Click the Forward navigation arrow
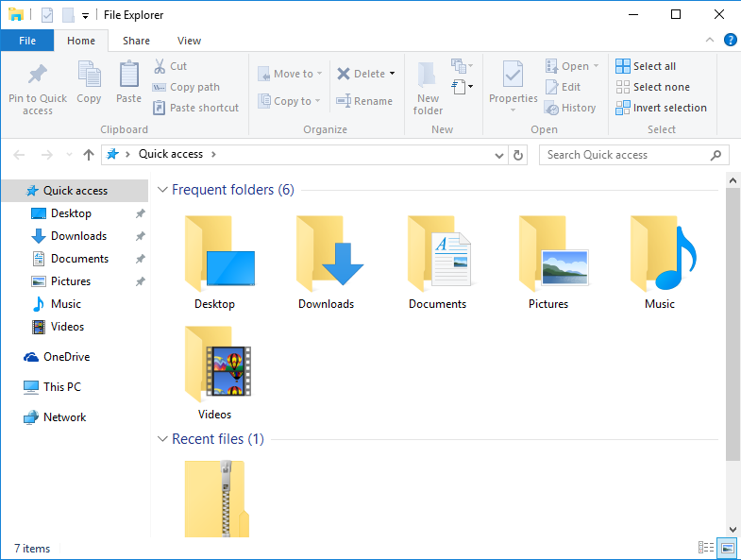The width and height of the screenshot is (741, 560). click(x=47, y=155)
